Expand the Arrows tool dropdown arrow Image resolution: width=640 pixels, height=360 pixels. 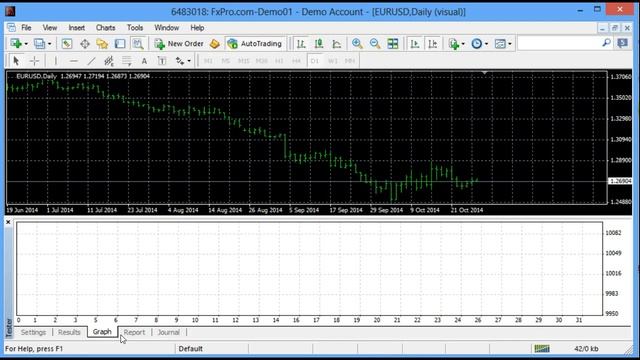click(189, 61)
